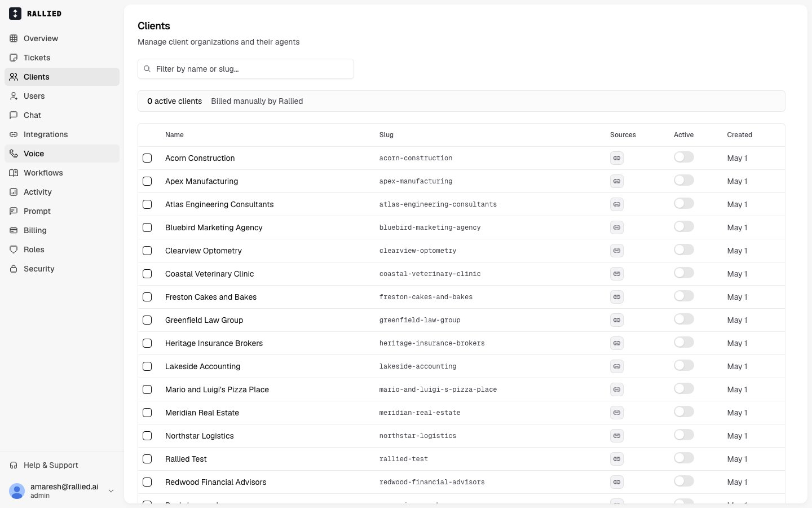Tick the Coastal Veterinary Clinic checkbox
812x508 pixels.
[147, 274]
